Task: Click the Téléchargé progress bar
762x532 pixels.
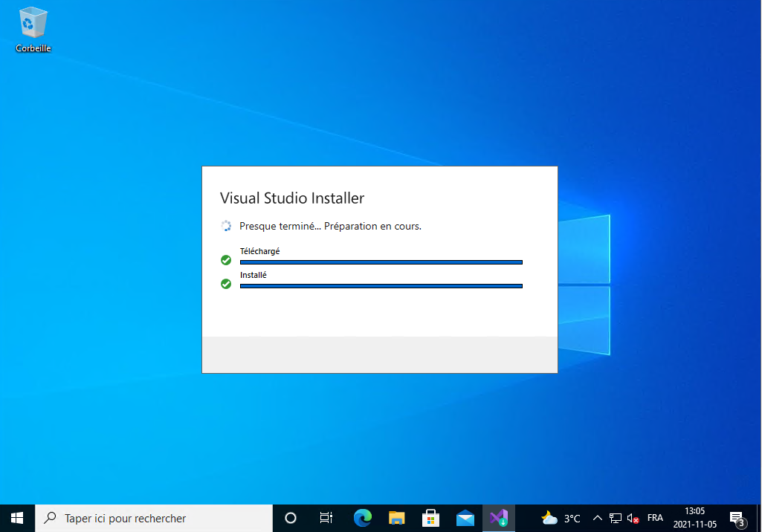Action: [x=381, y=262]
